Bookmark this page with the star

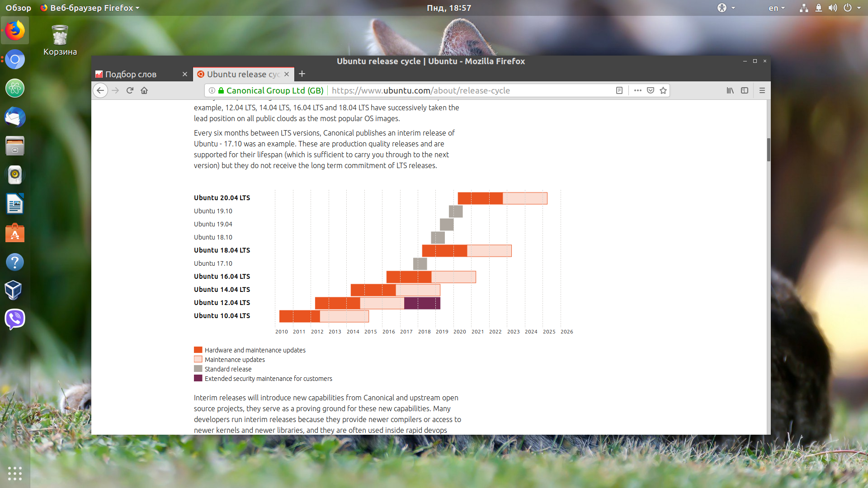(663, 90)
